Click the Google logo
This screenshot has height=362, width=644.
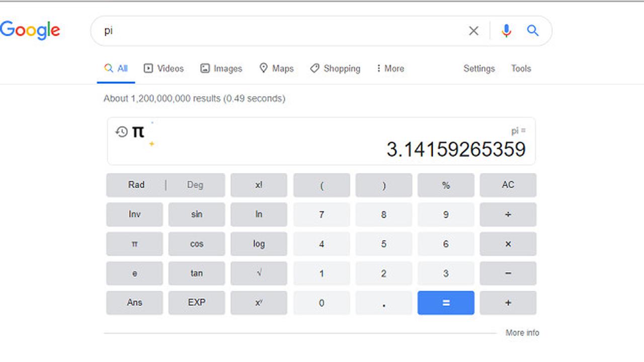30,30
